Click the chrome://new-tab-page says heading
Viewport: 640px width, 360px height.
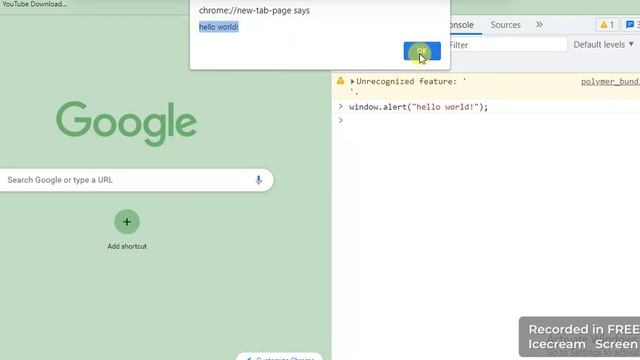coord(254,10)
